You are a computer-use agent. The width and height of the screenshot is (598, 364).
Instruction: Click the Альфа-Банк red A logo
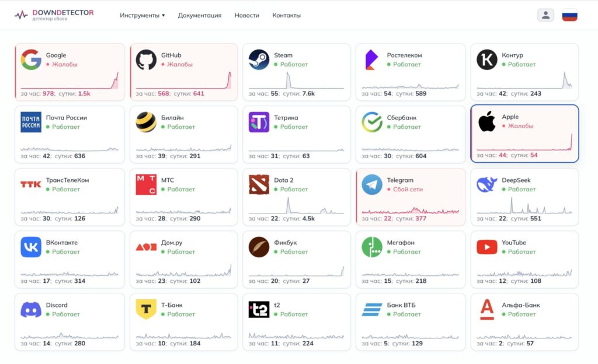(x=487, y=310)
